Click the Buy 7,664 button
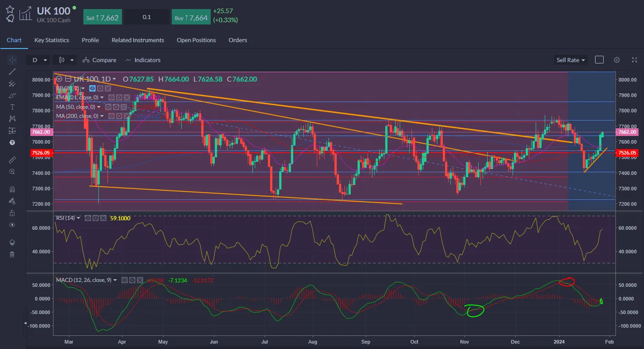Image resolution: width=644 pixels, height=349 pixels. coord(191,16)
